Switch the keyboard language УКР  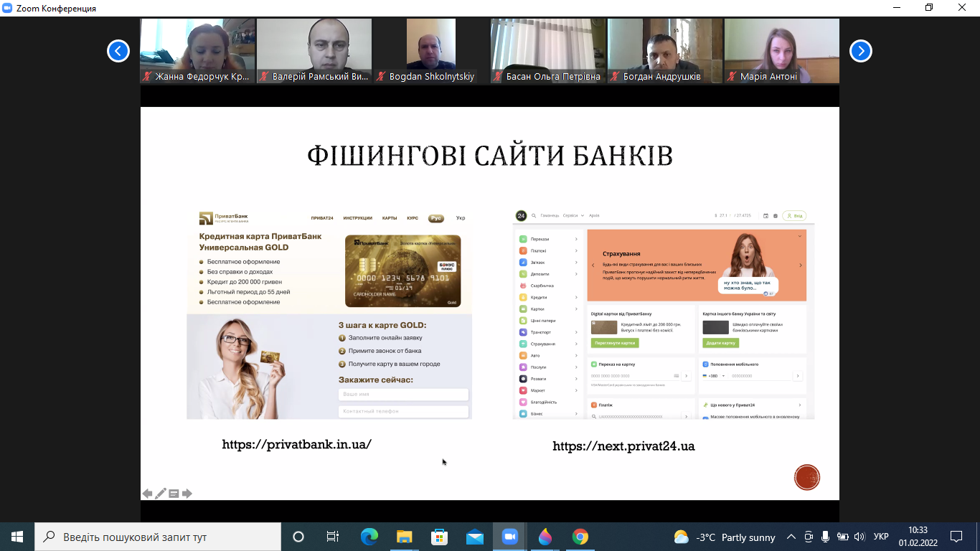pos(882,537)
